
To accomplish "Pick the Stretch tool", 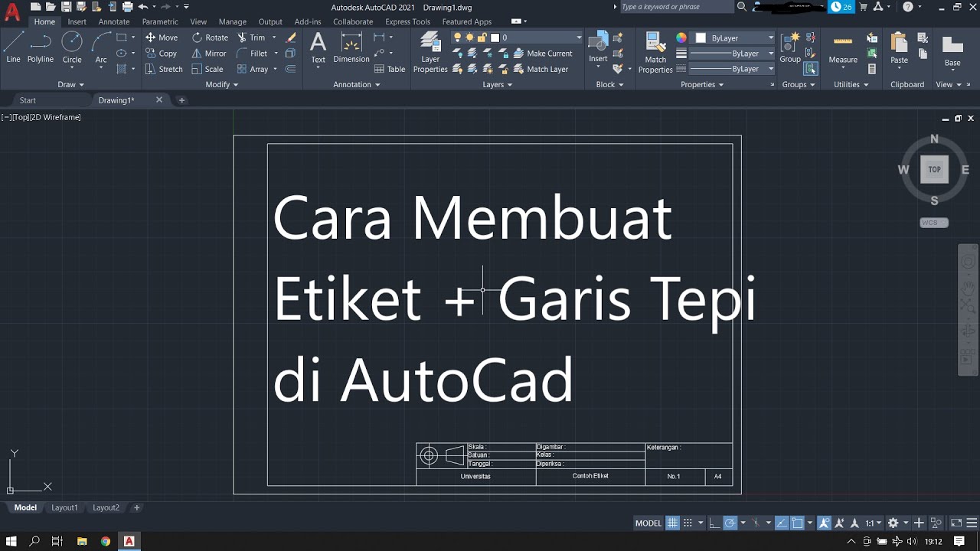I will [164, 69].
